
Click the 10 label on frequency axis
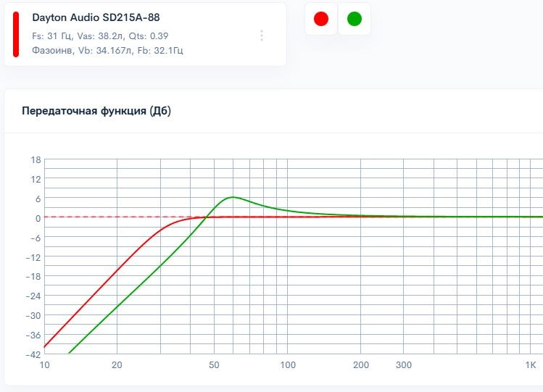pos(45,364)
